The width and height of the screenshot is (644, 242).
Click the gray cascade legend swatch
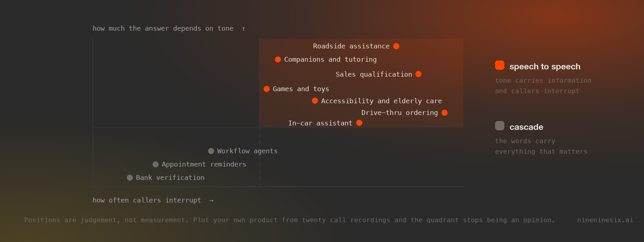click(500, 126)
